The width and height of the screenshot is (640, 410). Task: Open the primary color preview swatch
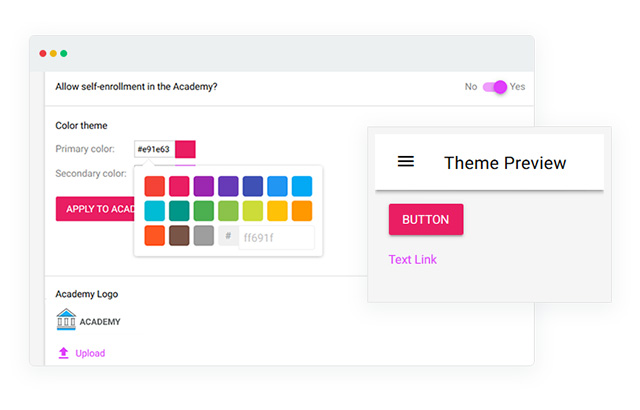(185, 149)
